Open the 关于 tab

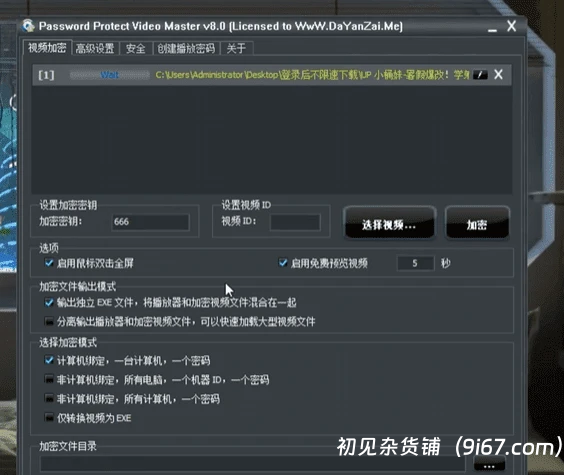coord(236,49)
